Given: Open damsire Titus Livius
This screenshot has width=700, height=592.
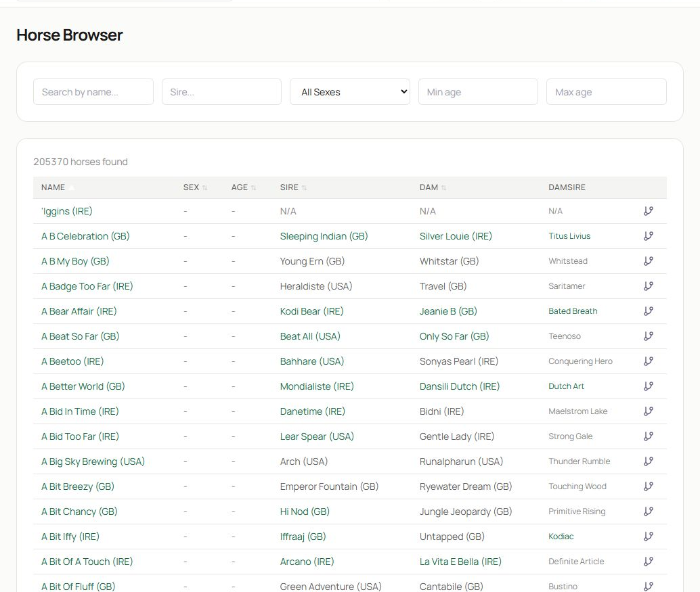Looking at the screenshot, I should point(569,236).
